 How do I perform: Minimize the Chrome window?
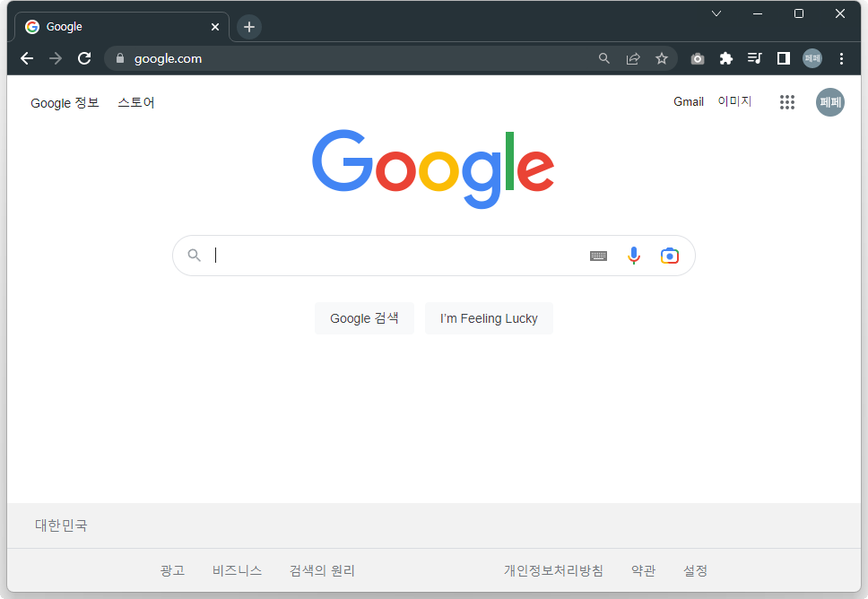coord(758,13)
